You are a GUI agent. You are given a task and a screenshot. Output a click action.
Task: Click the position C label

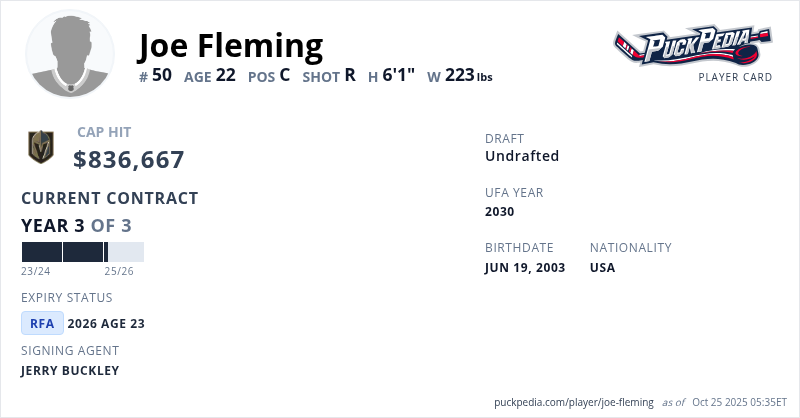(x=284, y=75)
